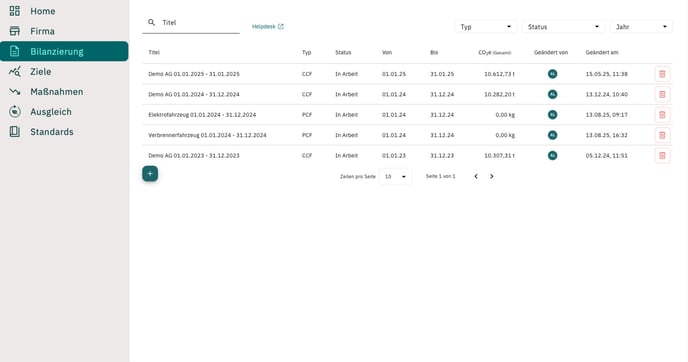Viewport: 688px width, 362px height.
Task: Sort by Von column header
Action: pyautogui.click(x=387, y=53)
